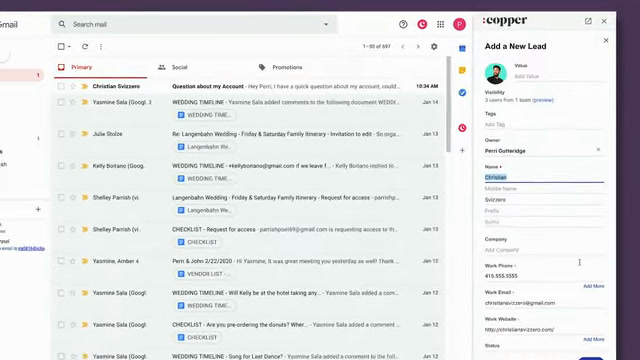
Task: Refresh the inbox
Action: (85, 47)
